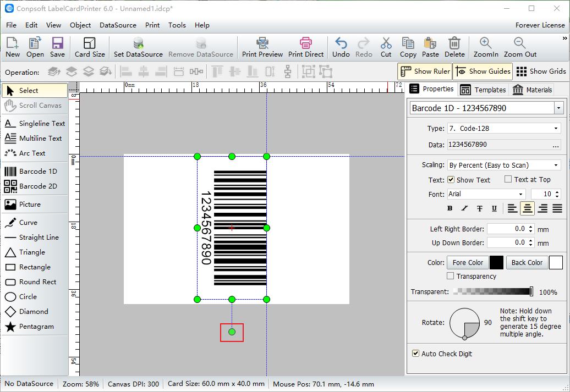Click Print Direct toolbar icon
Image resolution: width=570 pixels, height=392 pixels.
[306, 48]
